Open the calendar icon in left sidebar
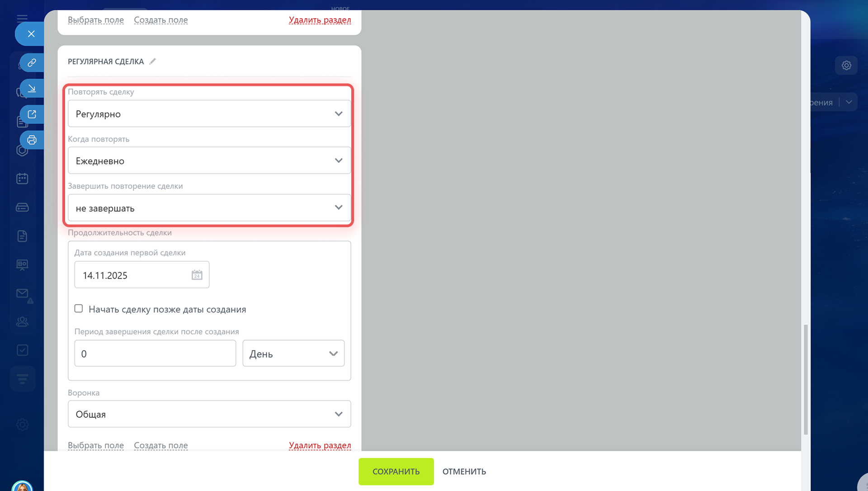The width and height of the screenshot is (868, 491). pos(22,179)
